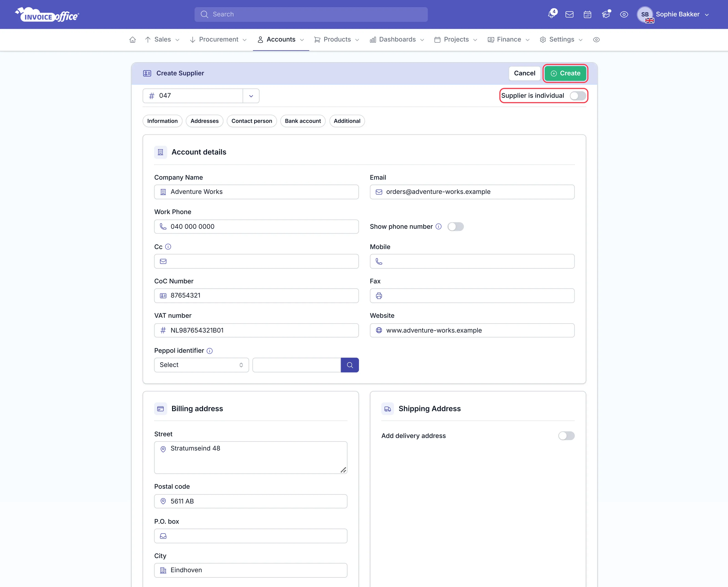Expand the supplier number 047 dropdown arrow

coord(251,96)
